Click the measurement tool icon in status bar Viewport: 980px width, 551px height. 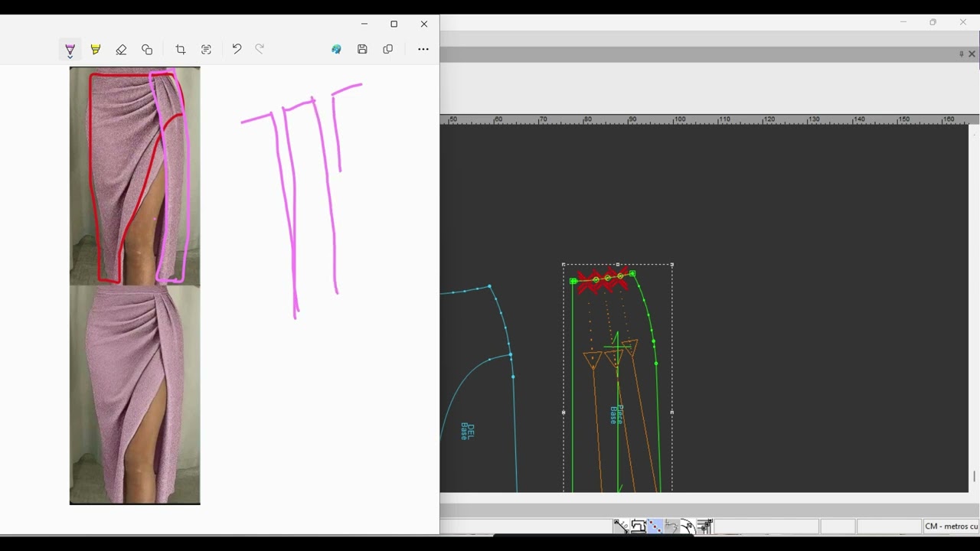pyautogui.click(x=621, y=526)
